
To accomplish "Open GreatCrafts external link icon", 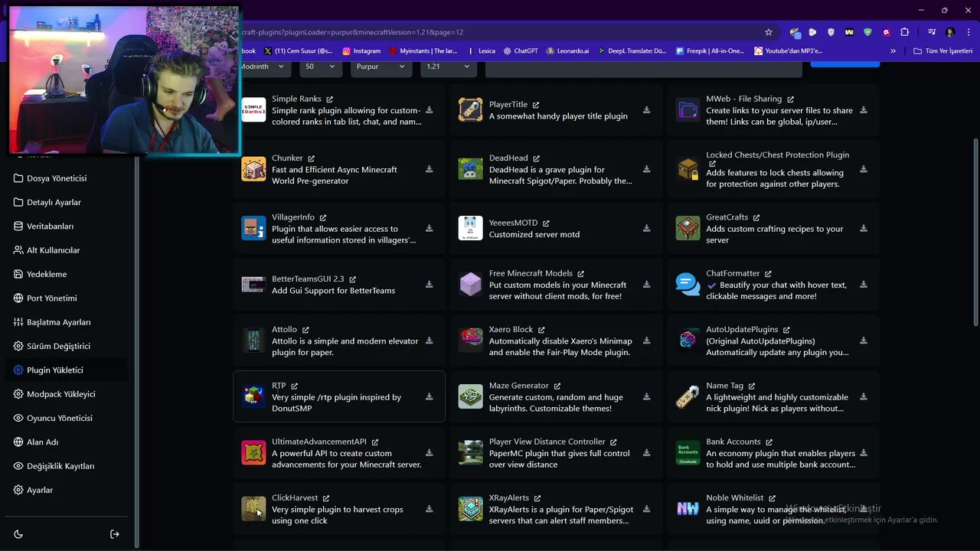I will coord(756,218).
